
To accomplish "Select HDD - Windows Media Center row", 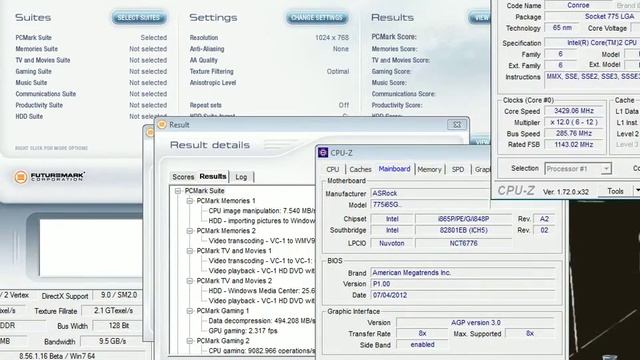I will [262, 291].
